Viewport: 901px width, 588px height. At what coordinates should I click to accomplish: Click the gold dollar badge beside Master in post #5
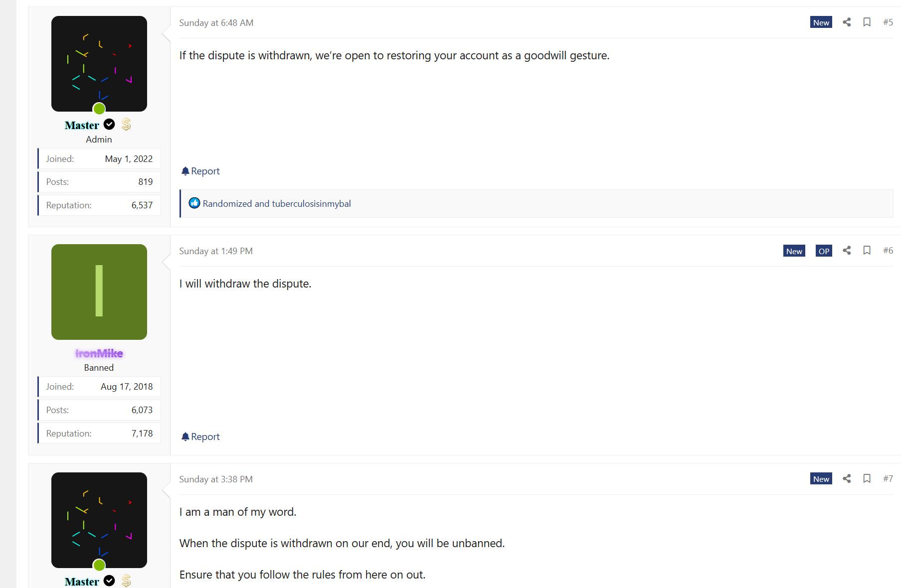[126, 125]
